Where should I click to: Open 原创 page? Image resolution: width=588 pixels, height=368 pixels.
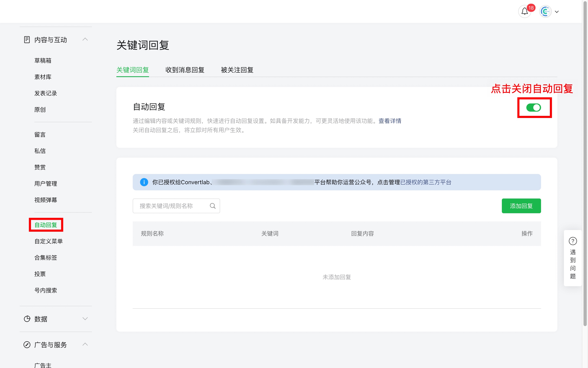[x=40, y=110]
